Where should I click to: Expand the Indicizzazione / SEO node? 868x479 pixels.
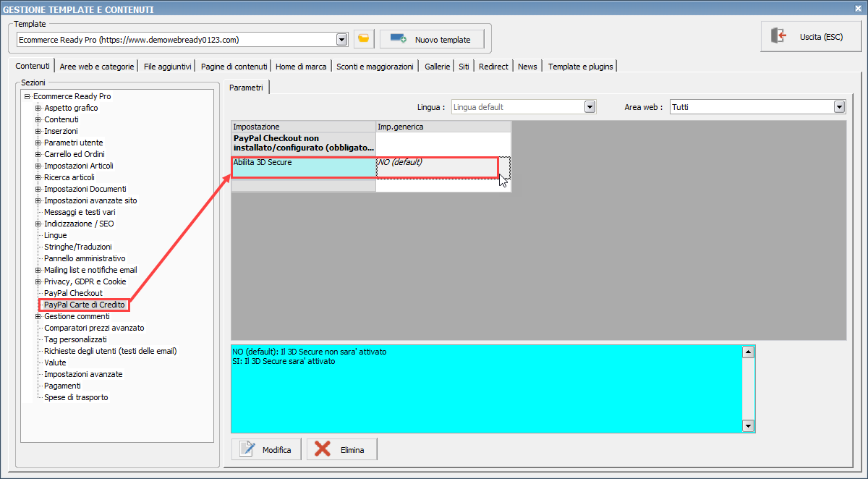[x=38, y=224]
